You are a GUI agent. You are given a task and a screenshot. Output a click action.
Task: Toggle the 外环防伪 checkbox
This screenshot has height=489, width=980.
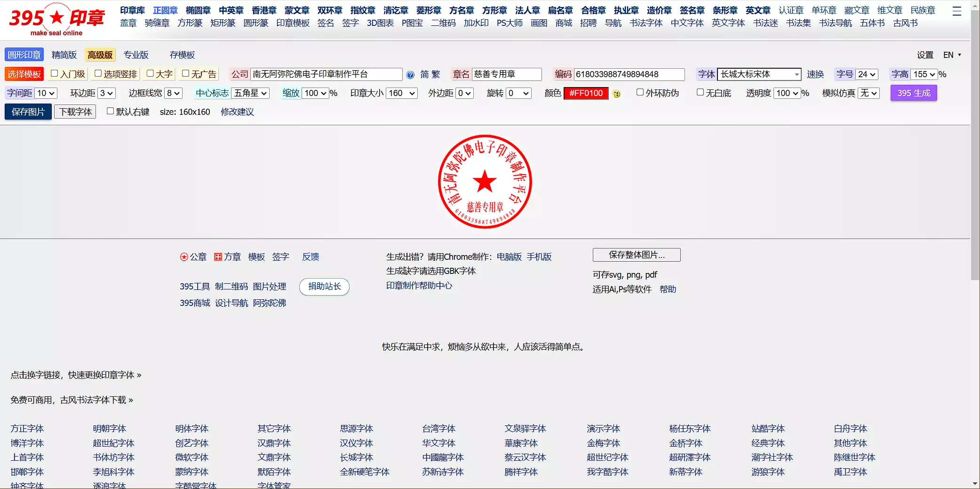[x=640, y=92]
